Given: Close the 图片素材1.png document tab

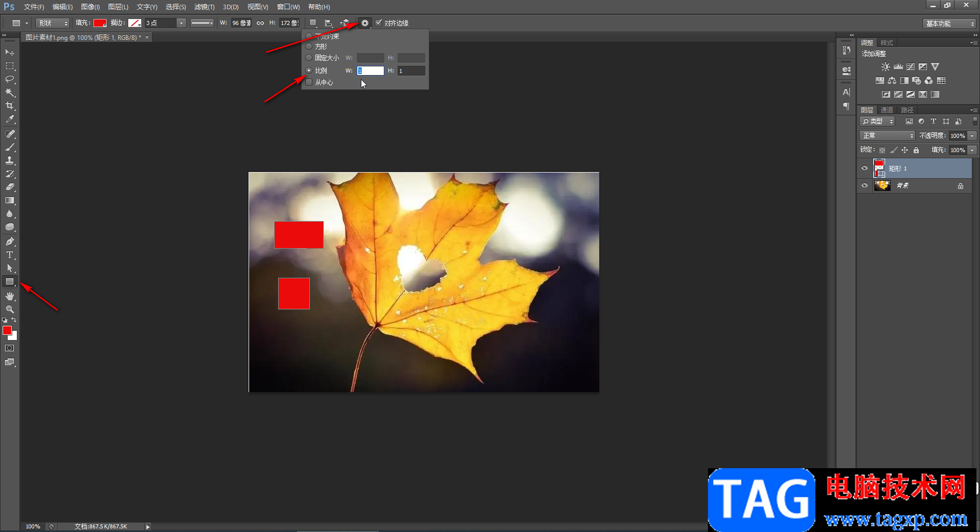Looking at the screenshot, I should coord(147,37).
